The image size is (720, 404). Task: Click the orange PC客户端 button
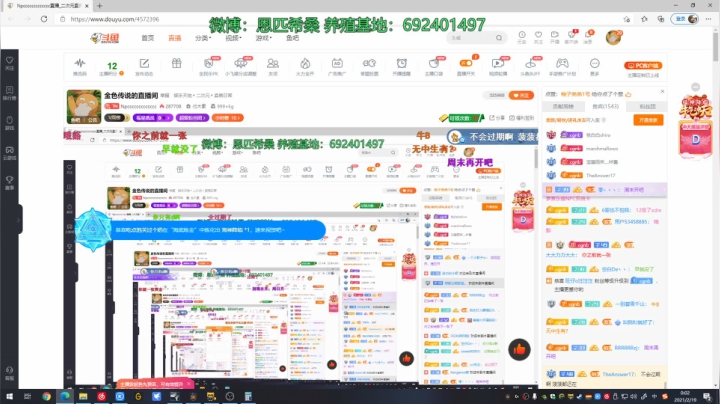(x=643, y=65)
